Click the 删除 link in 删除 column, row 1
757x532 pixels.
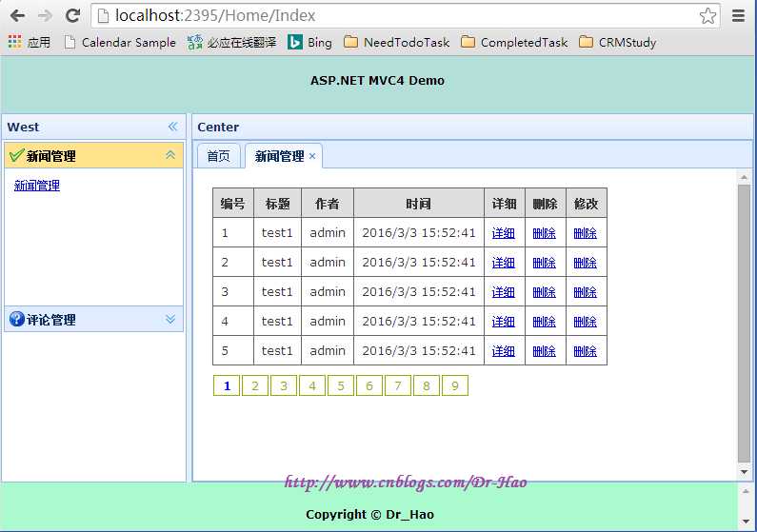545,233
